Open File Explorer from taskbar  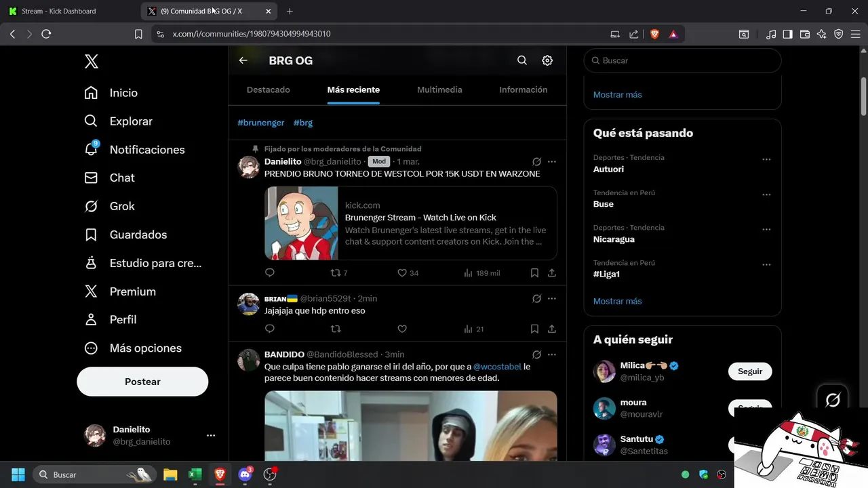pyautogui.click(x=170, y=474)
